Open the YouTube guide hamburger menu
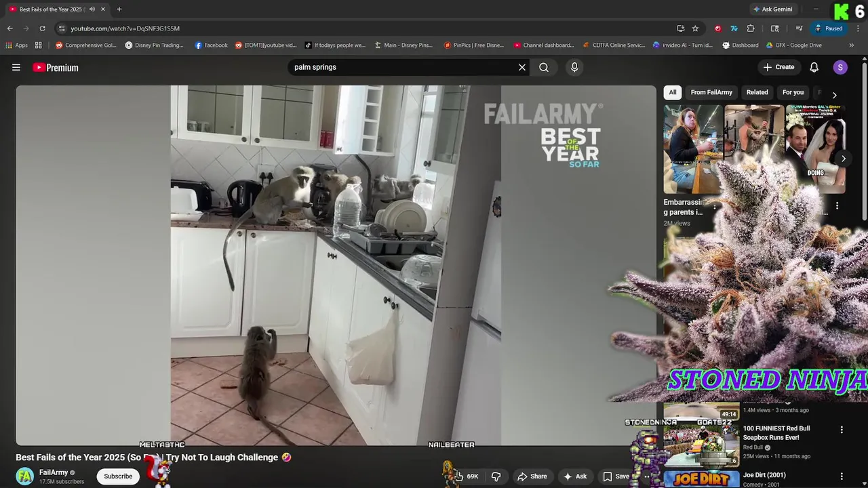Screen dimensions: 868x488 tap(16, 67)
